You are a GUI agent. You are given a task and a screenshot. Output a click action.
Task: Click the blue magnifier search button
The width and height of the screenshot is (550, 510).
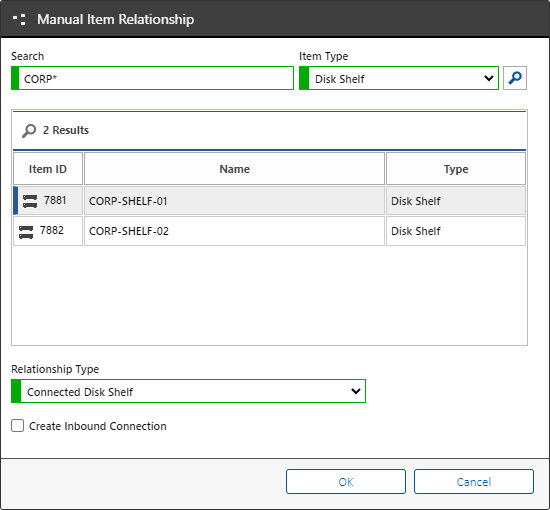coord(515,78)
